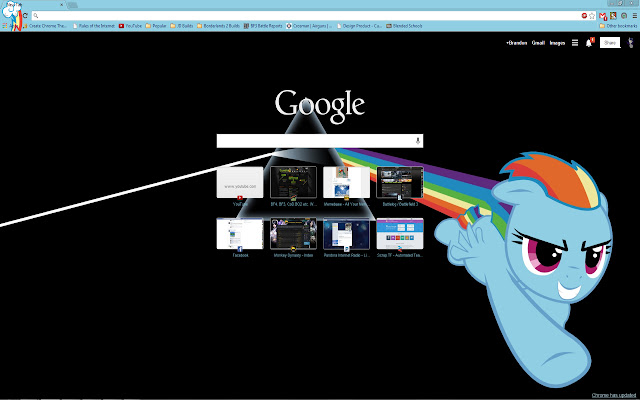This screenshot has width=640, height=400.
Task: Close the New Tab tab
Action: pos(61,5)
